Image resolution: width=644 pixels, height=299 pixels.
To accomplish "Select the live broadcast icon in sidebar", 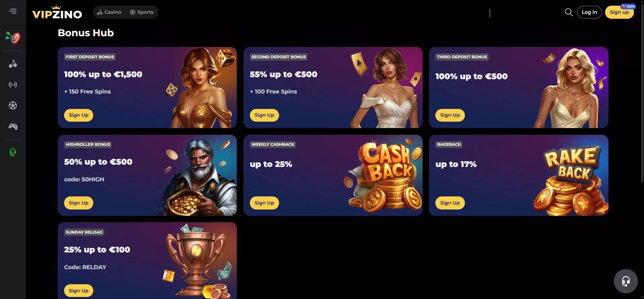I will (x=13, y=84).
